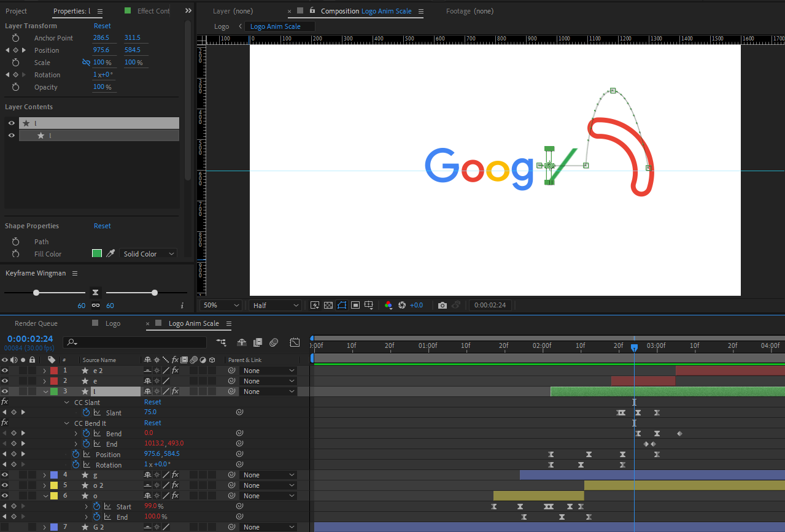Switch to the Logo timeline tab

click(113, 323)
